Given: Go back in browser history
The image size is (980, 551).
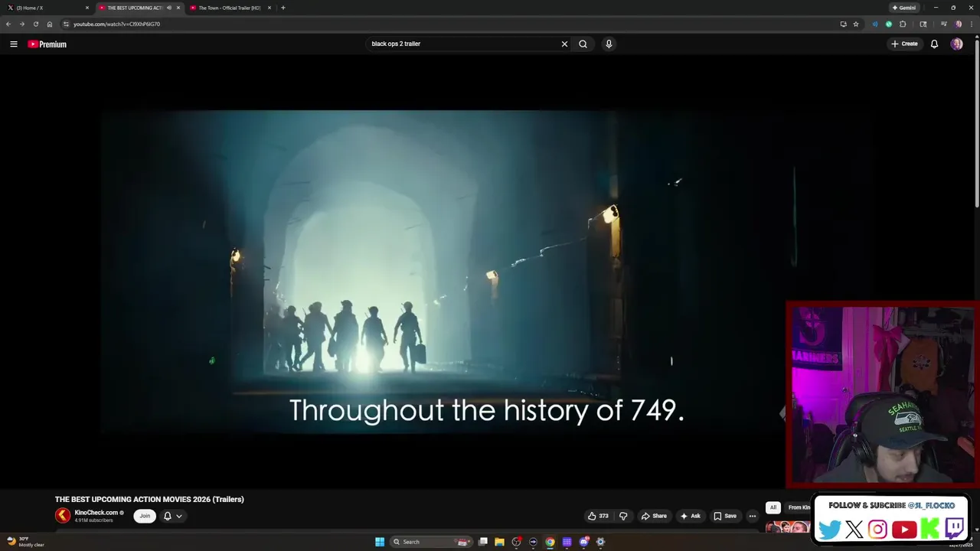Looking at the screenshot, I should [x=8, y=24].
